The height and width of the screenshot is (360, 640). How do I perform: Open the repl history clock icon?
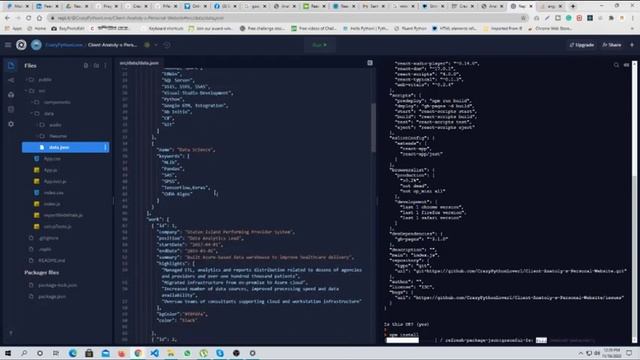pyautogui.click(x=167, y=45)
